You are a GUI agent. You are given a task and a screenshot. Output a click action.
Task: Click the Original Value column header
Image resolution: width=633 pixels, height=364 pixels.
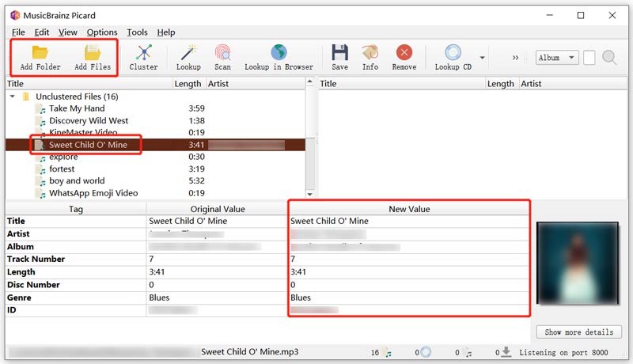point(217,209)
